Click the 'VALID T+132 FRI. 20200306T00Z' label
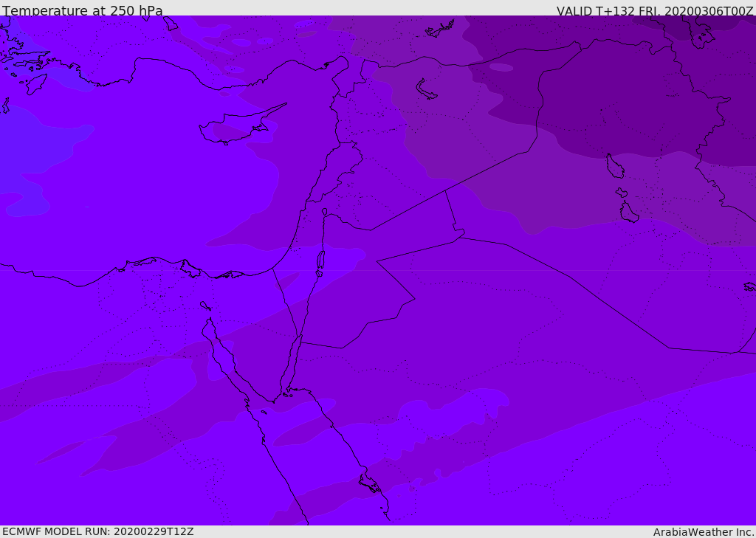 (x=655, y=10)
